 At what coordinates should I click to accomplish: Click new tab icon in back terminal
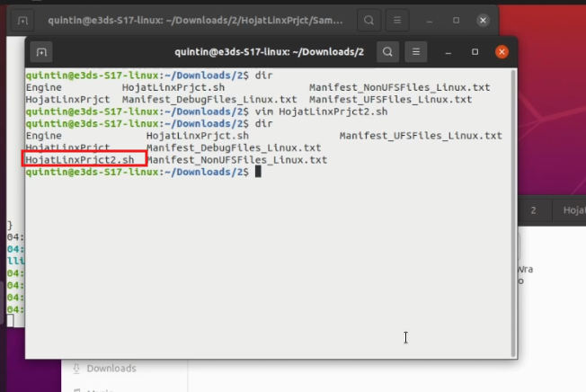(22, 20)
